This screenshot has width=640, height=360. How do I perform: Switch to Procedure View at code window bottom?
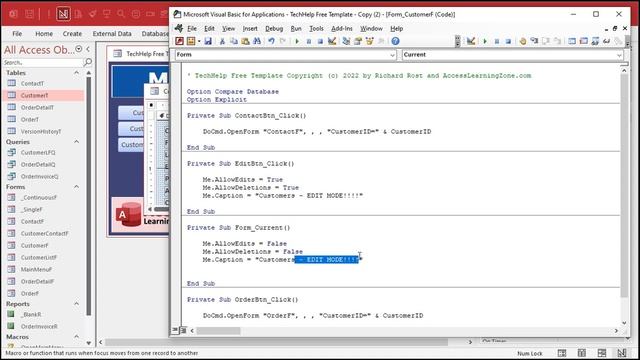(175, 330)
